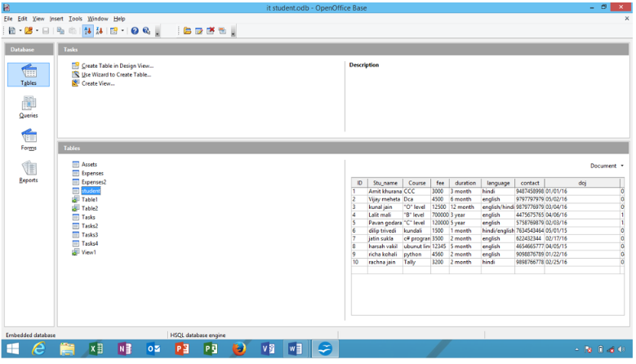
Task: Open Excel from taskbar
Action: coord(96,348)
